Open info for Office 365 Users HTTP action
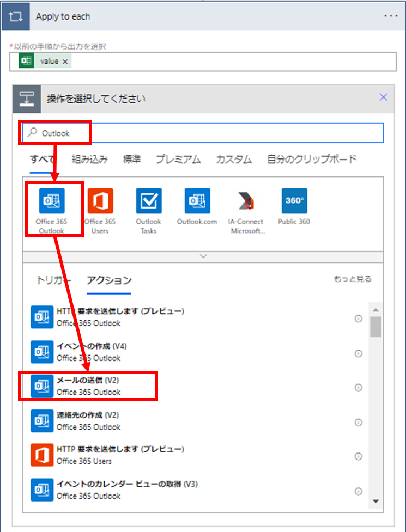The height and width of the screenshot is (532, 406). pos(358,456)
